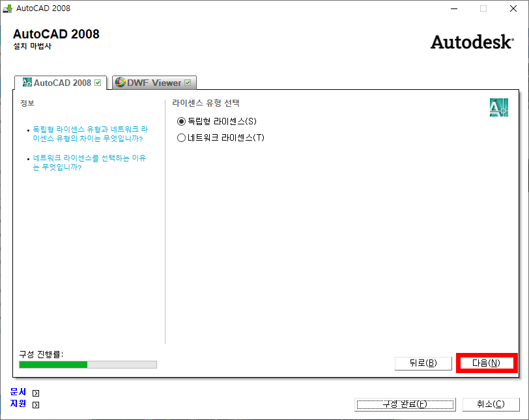Switch to the DWF Viewer tab
This screenshot has width=529, height=420.
point(154,83)
